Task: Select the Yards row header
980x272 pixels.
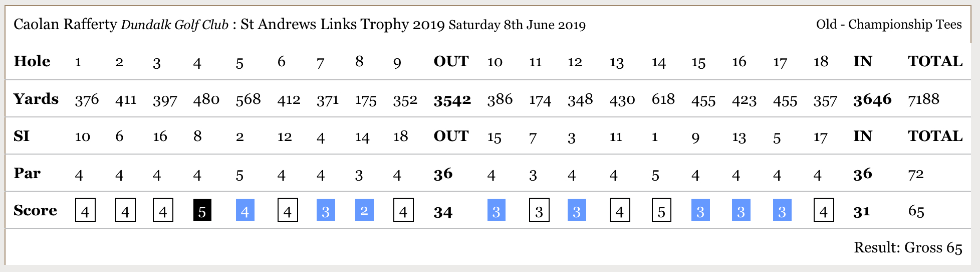Action: (36, 99)
